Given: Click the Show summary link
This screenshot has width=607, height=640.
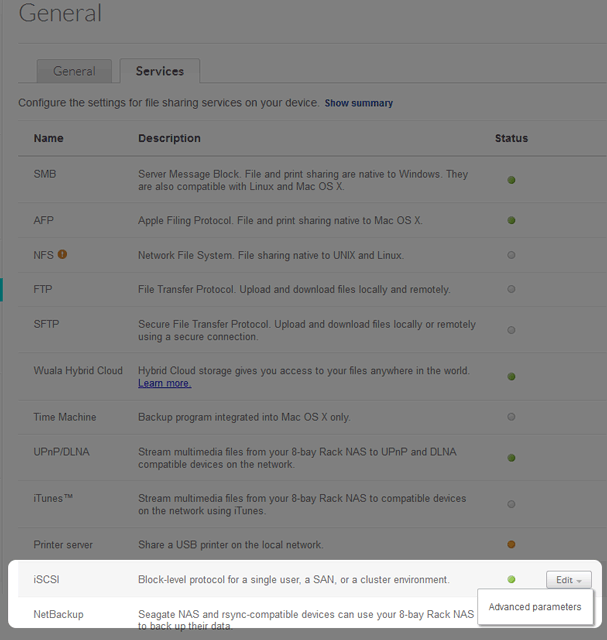Looking at the screenshot, I should pyautogui.click(x=358, y=103).
